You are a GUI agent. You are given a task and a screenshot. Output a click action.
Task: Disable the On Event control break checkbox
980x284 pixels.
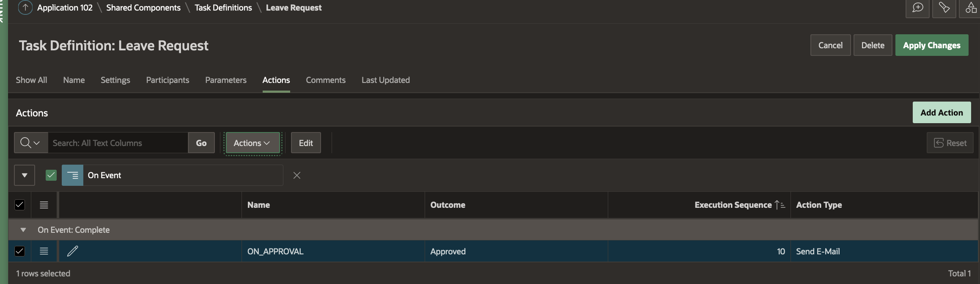pos(51,175)
